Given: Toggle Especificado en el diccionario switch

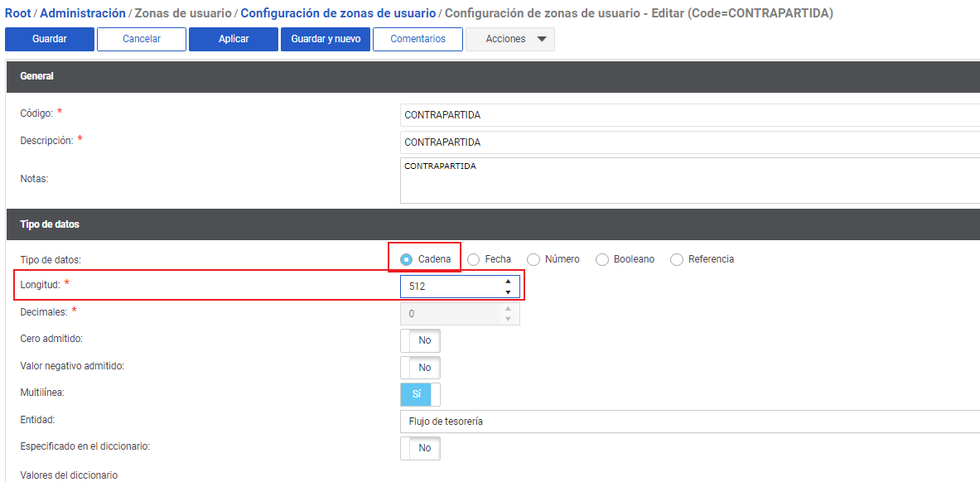Looking at the screenshot, I should coord(420,448).
